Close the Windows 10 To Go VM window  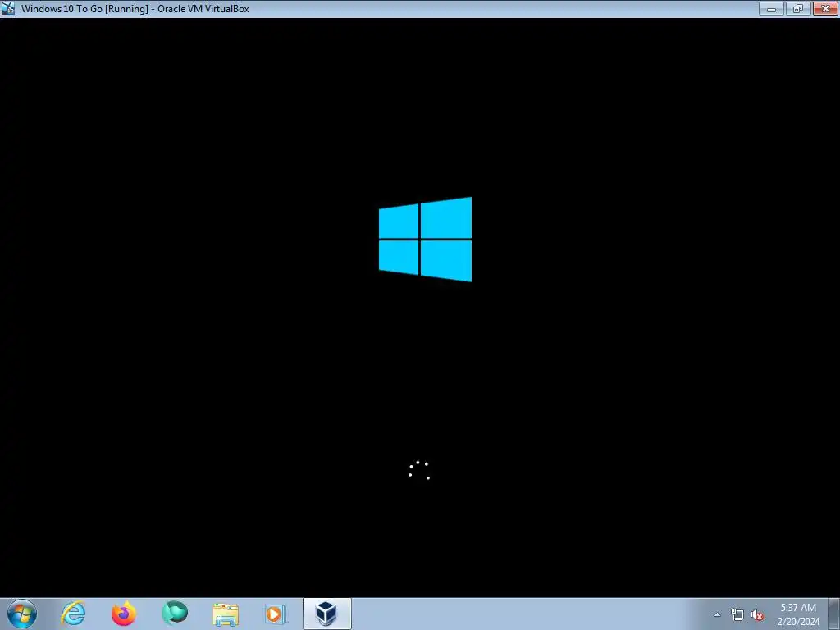(x=825, y=8)
